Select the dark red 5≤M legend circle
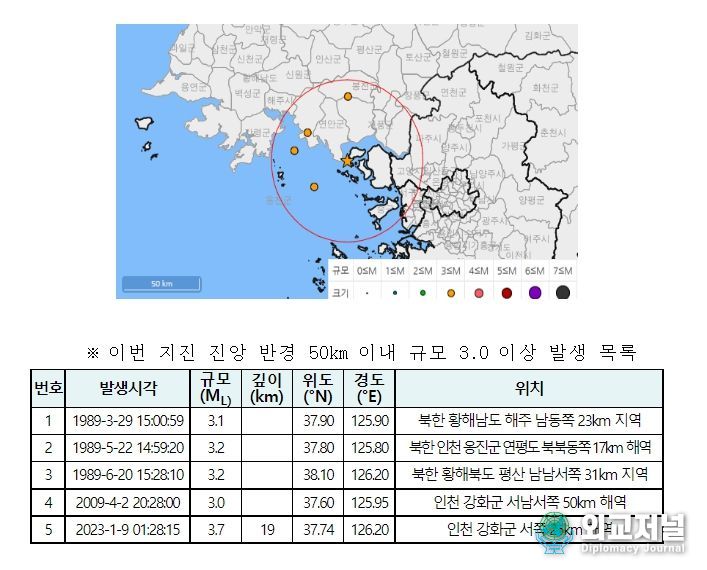707x570 pixels. (x=507, y=292)
